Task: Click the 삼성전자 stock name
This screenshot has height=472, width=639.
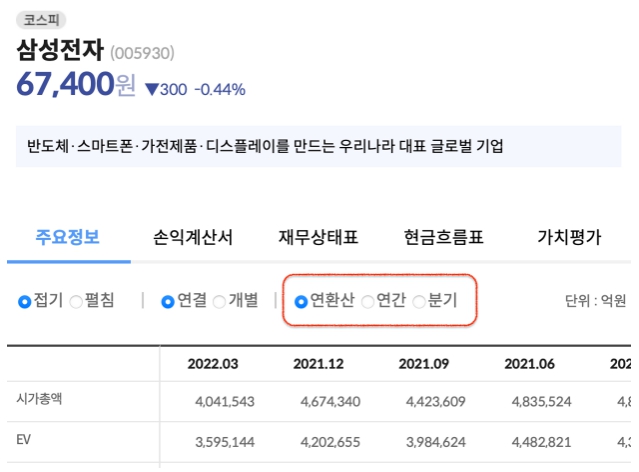Action: pos(60,50)
